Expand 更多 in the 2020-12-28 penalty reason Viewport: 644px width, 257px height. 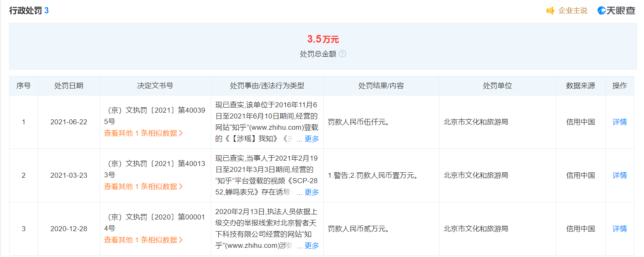coord(312,246)
